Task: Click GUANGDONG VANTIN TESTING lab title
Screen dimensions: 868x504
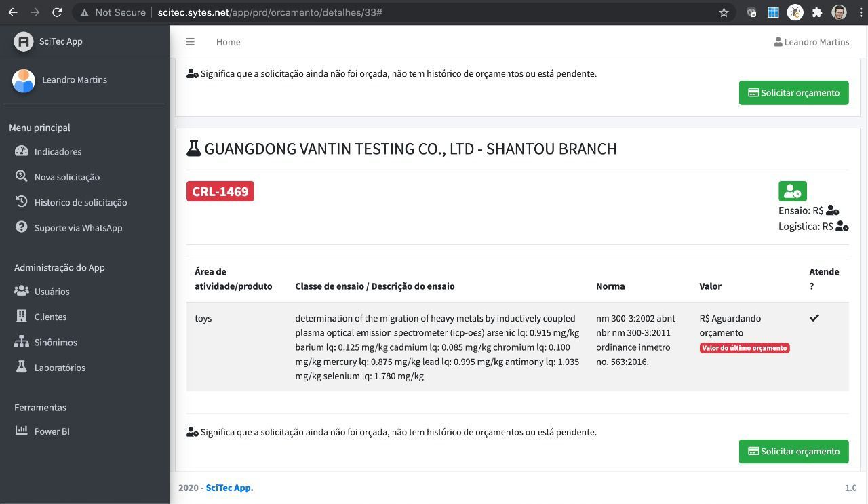Action: pos(410,149)
